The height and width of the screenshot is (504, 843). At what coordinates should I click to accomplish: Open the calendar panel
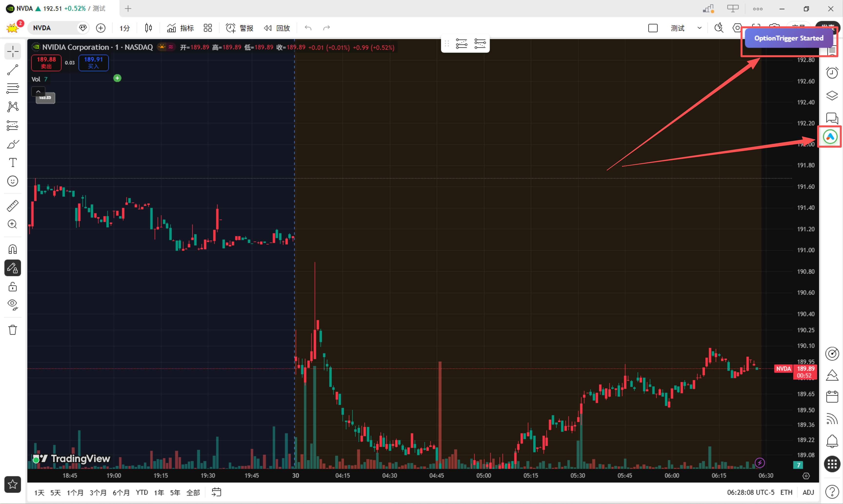[x=832, y=397]
